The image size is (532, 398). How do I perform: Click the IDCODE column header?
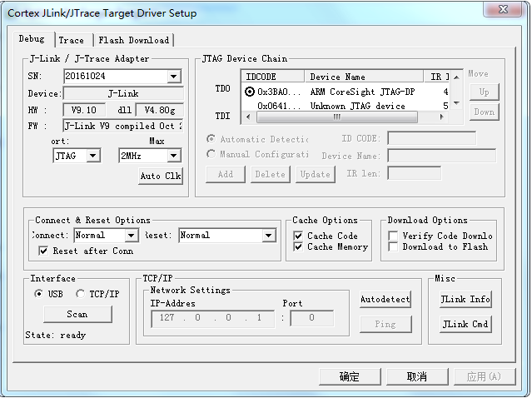tap(273, 77)
